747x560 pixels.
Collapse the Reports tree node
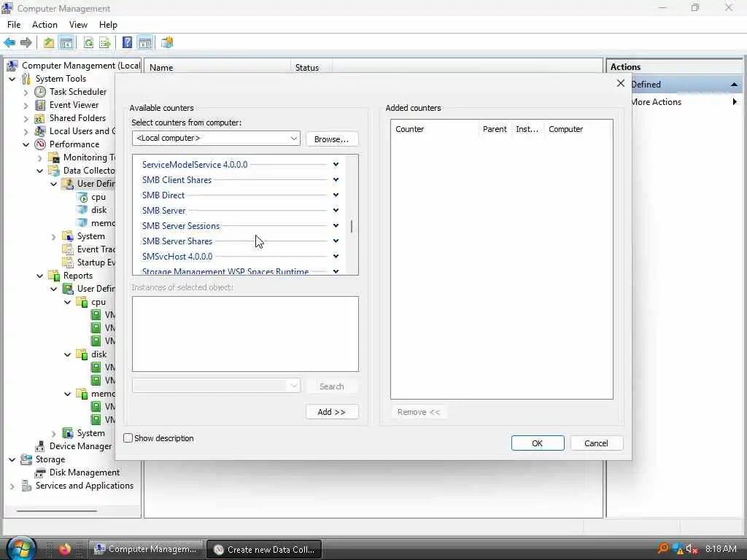point(40,276)
